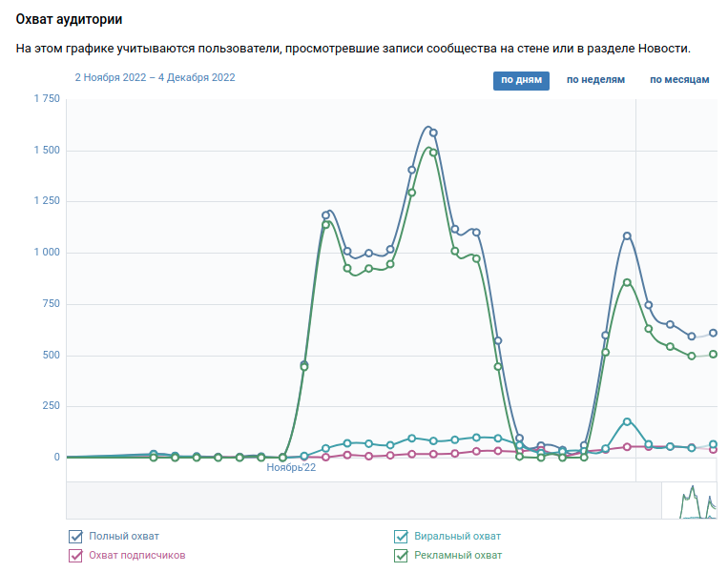The image size is (728, 572).
Task: Click the 'Полный охват' legend label text
Action: coord(124,537)
